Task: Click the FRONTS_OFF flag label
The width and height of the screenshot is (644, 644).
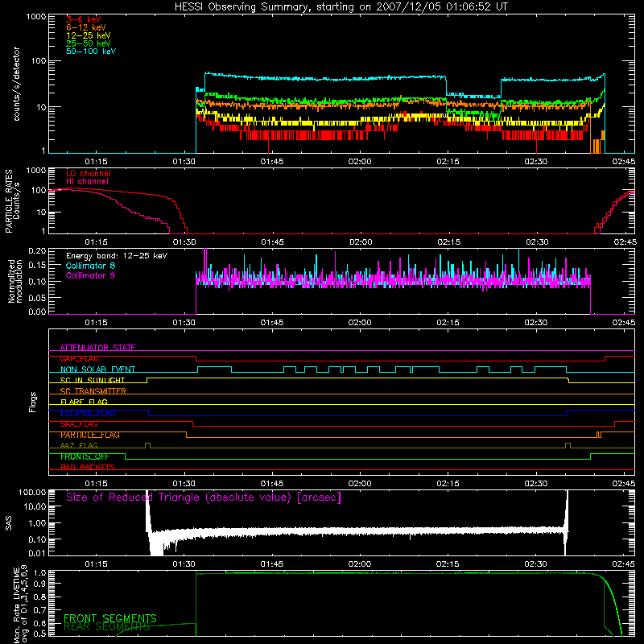Action: [85, 456]
